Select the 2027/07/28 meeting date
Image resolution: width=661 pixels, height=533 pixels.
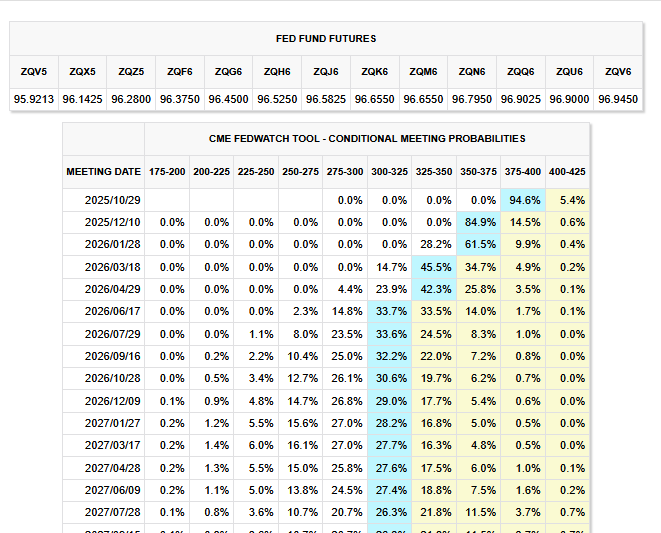(113, 512)
